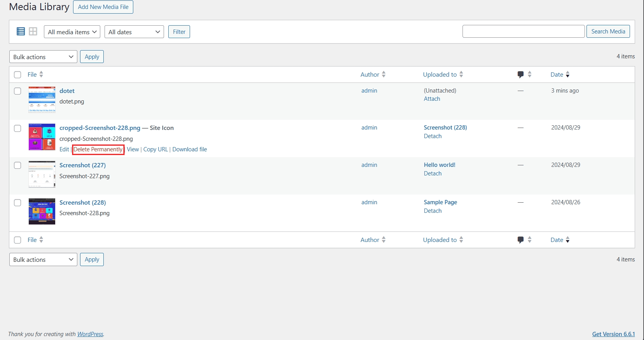Expand the All dates filter dropdown
The height and width of the screenshot is (340, 644).
click(x=134, y=32)
